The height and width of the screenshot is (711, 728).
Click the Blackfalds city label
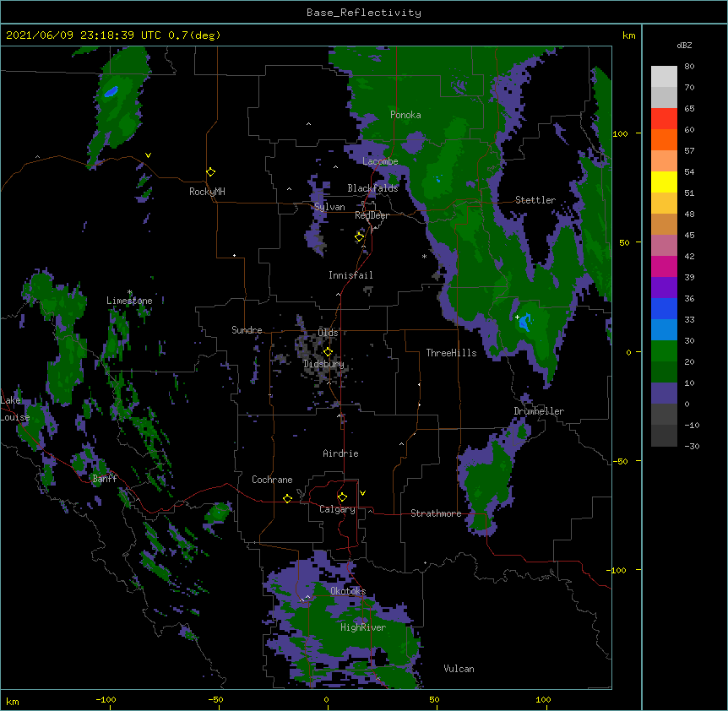pos(372,188)
